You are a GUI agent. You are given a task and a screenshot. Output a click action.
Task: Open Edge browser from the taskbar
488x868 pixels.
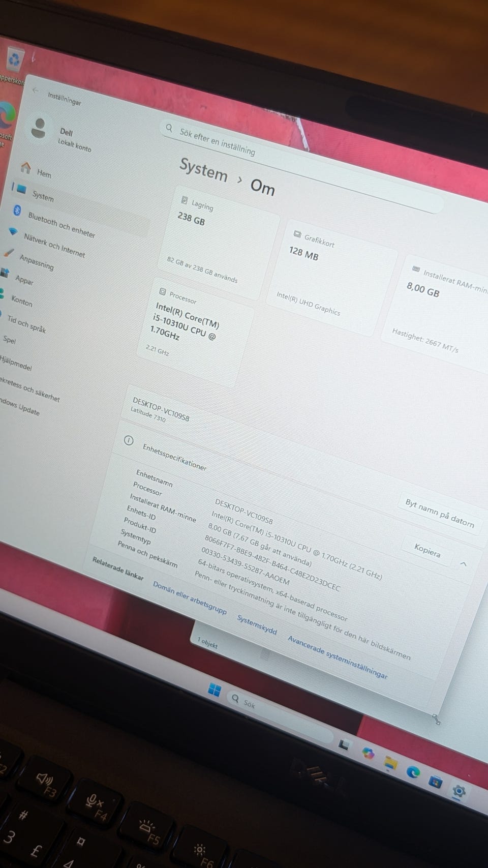413,772
